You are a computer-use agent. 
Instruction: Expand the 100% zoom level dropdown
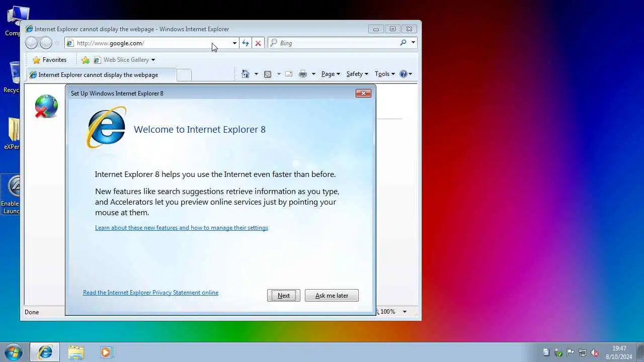(x=405, y=312)
